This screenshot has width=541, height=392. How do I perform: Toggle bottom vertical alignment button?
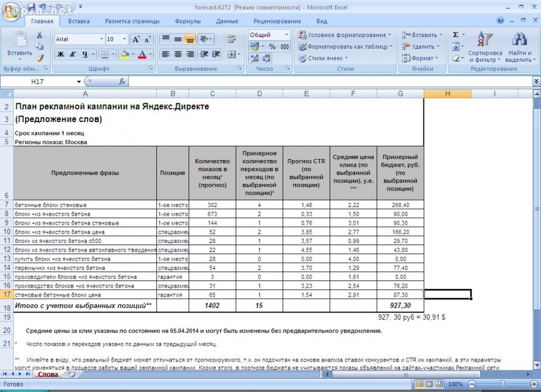tap(190, 40)
